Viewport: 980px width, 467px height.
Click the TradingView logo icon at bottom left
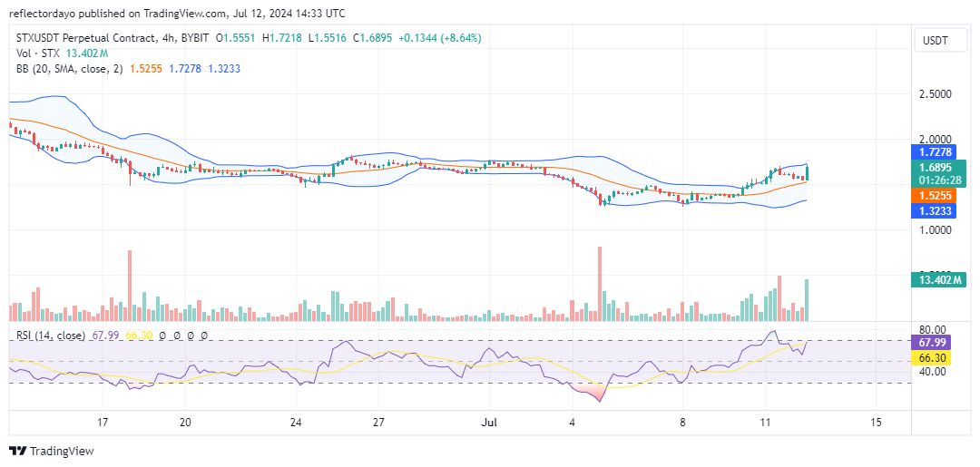[17, 451]
